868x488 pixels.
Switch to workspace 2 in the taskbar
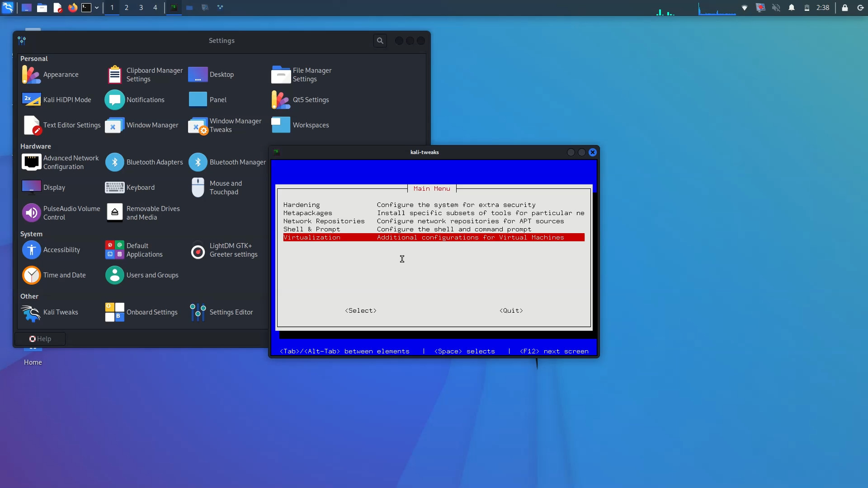point(126,8)
